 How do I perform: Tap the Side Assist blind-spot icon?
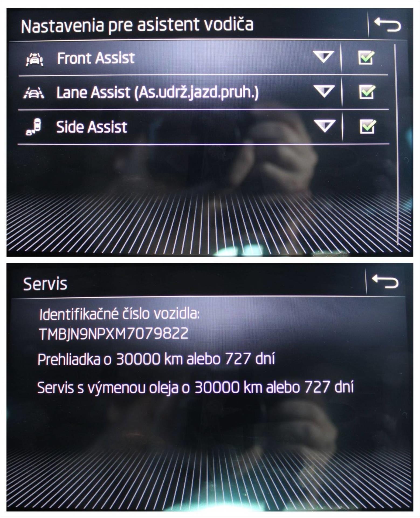(x=33, y=127)
